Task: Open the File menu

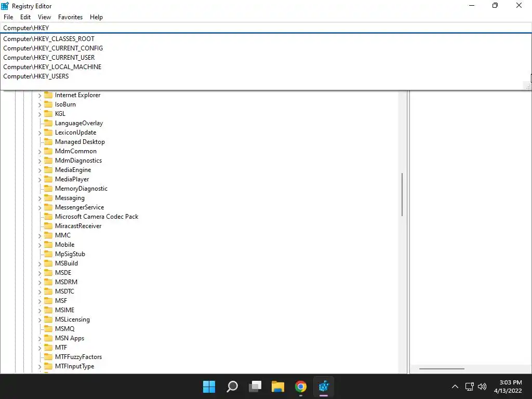Action: pyautogui.click(x=8, y=17)
